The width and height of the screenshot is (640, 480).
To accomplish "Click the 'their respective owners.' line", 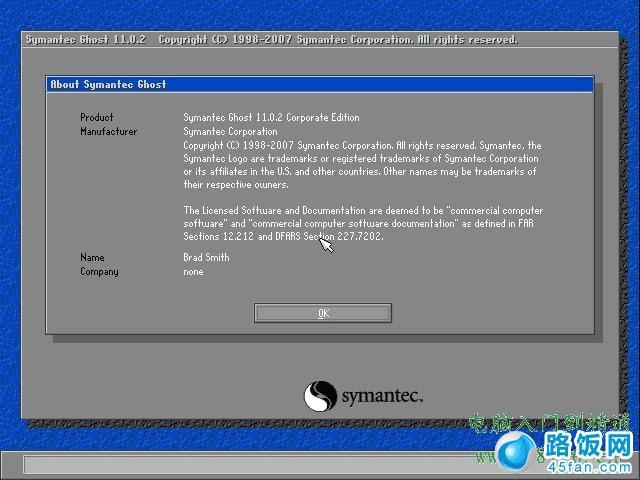I will (x=236, y=184).
